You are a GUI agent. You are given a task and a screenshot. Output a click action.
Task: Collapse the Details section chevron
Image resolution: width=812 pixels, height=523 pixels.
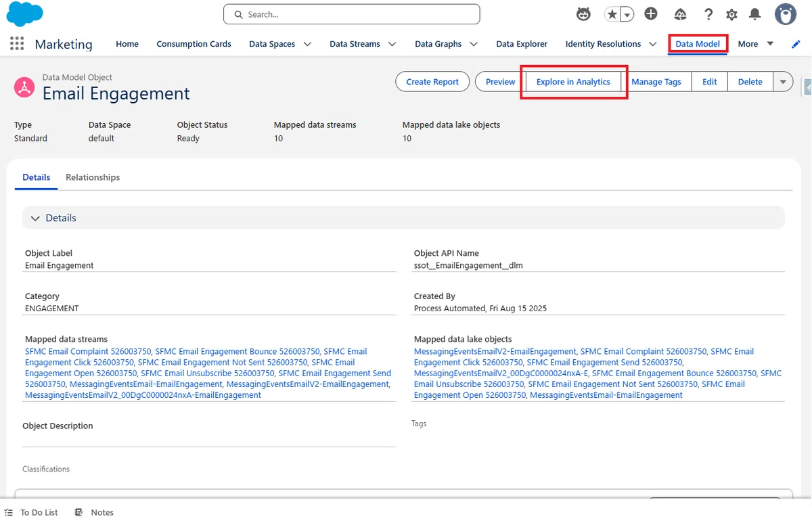click(35, 218)
